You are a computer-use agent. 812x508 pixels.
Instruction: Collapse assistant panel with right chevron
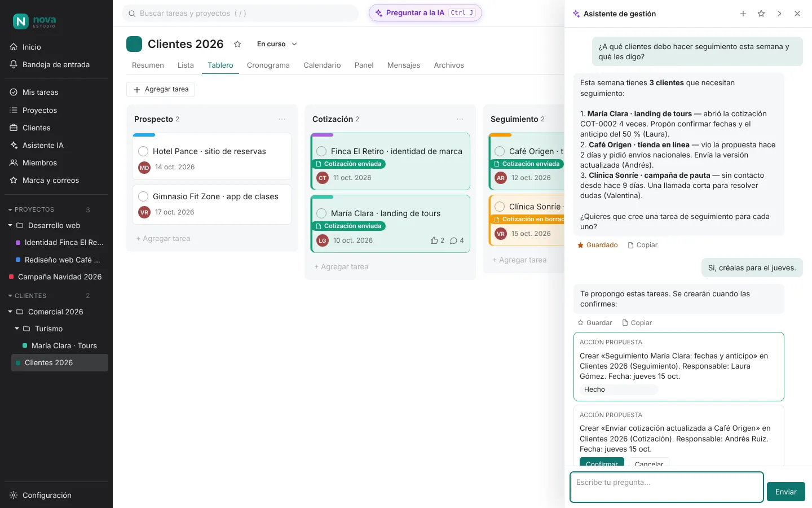(x=779, y=14)
